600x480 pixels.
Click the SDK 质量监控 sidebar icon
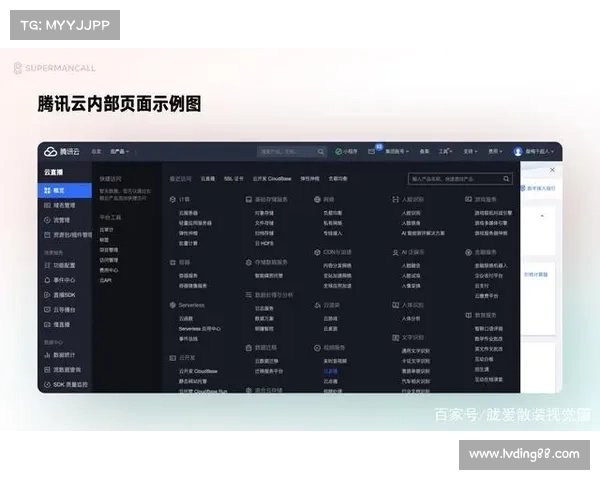pos(47,385)
